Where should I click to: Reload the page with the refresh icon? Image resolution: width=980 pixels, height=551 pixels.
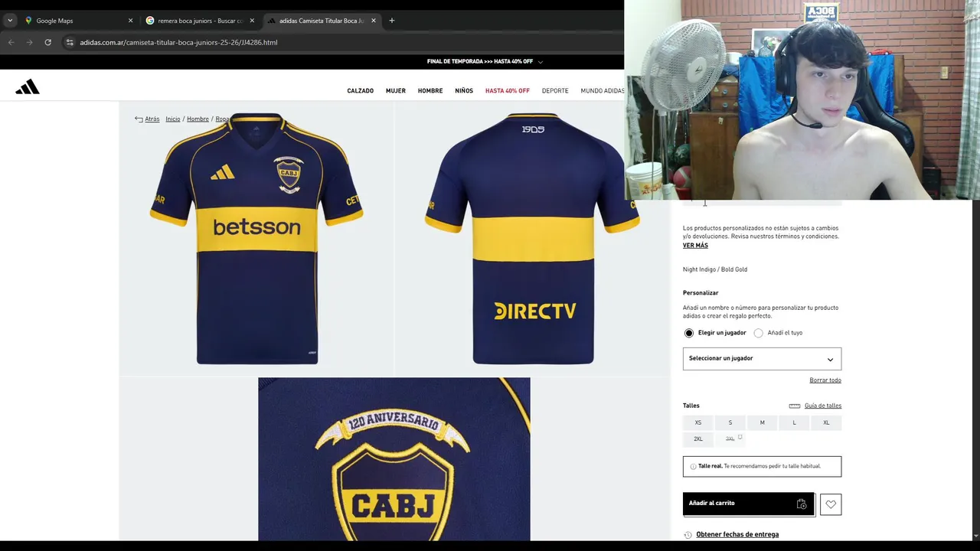[47, 42]
